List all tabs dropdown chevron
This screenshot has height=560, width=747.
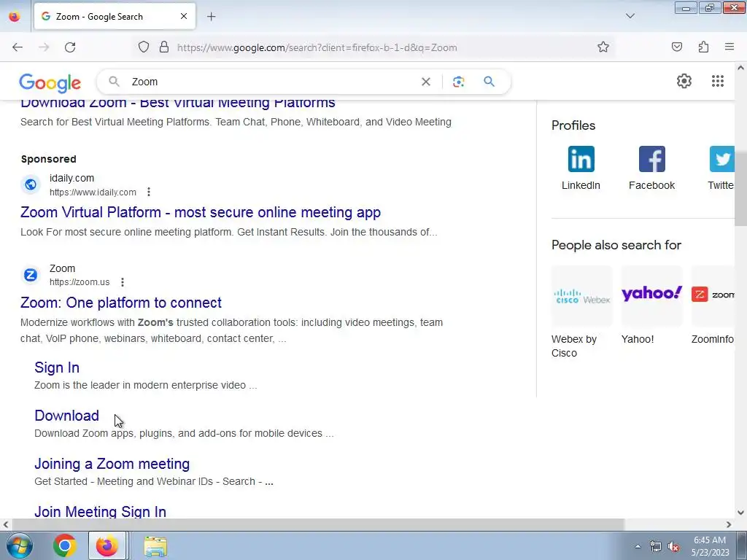tap(630, 16)
